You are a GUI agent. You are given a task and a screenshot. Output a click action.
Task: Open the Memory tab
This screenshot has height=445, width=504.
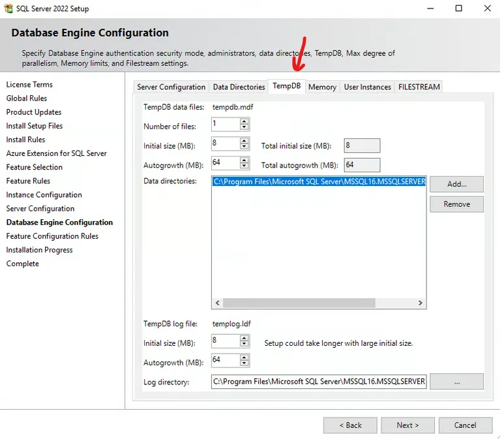pos(322,87)
